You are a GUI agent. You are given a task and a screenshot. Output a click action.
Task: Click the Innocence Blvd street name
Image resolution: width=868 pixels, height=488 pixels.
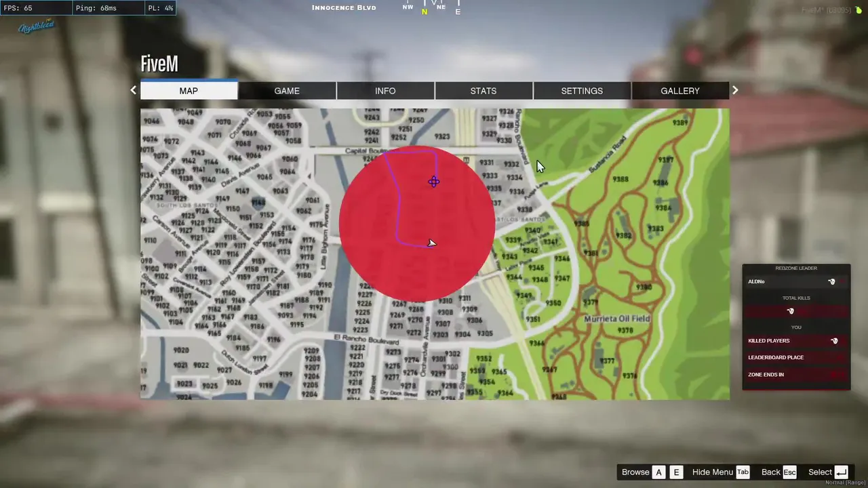coord(344,7)
